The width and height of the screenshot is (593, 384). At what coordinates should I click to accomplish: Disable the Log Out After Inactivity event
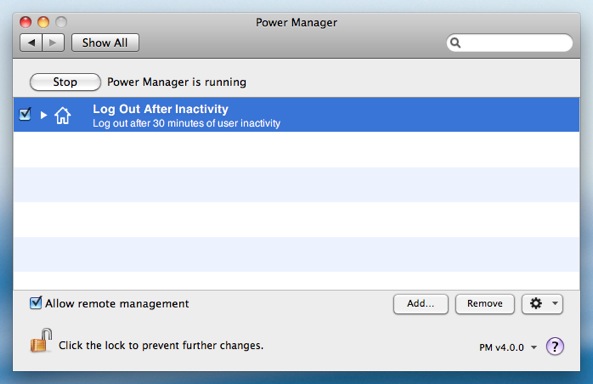25,114
